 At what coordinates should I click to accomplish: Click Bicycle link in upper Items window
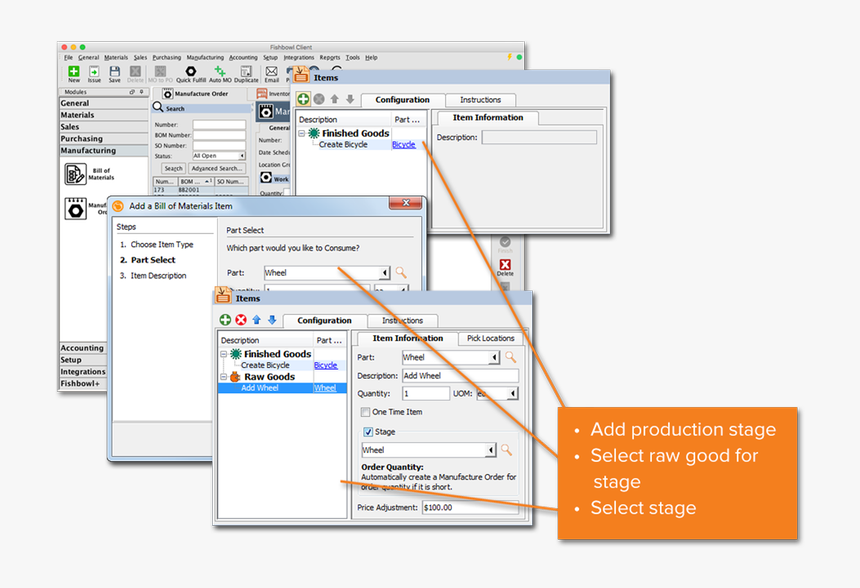(x=404, y=145)
